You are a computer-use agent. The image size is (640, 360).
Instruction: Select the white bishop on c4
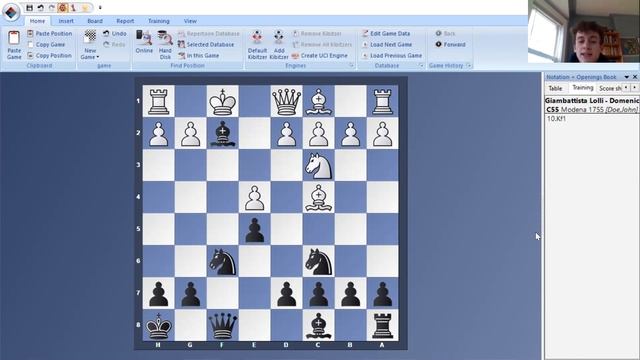(318, 197)
